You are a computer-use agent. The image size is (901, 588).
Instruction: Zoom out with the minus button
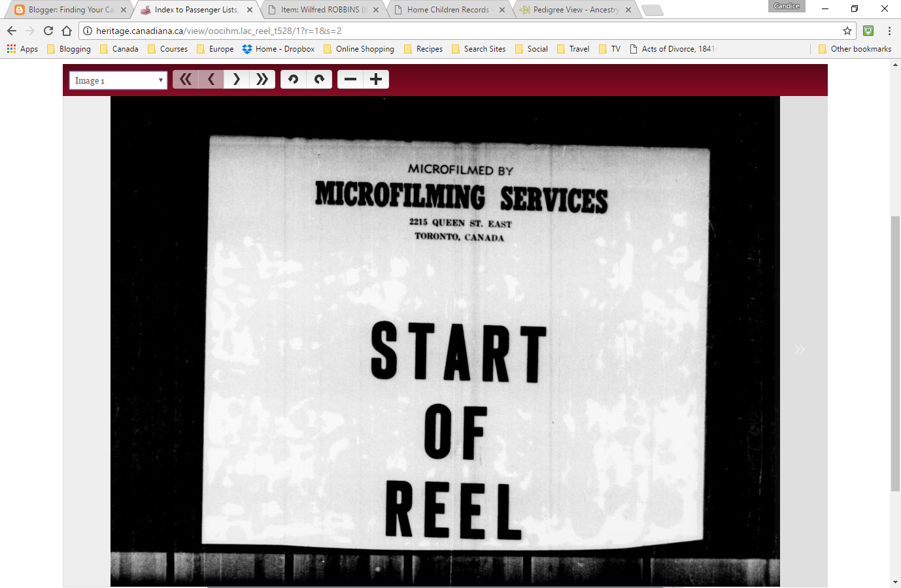[x=350, y=80]
